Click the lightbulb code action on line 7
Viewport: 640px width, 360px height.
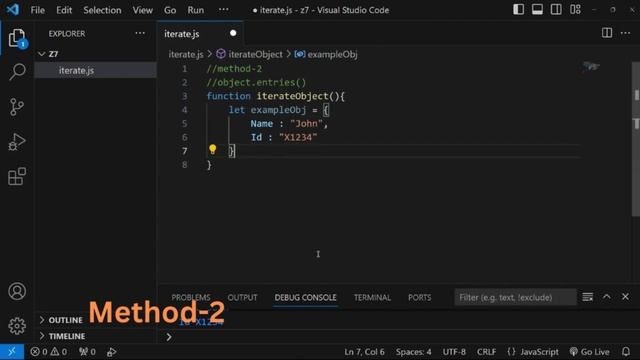pos(212,149)
